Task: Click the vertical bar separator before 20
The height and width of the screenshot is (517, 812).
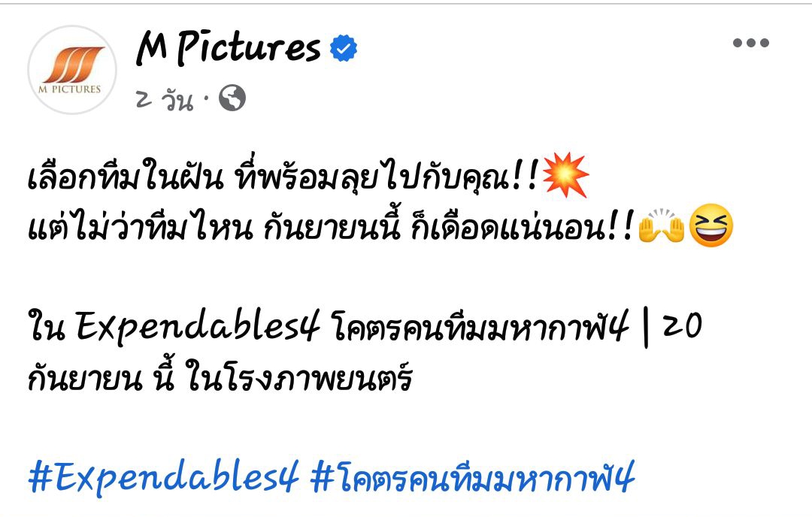Action: click(645, 328)
